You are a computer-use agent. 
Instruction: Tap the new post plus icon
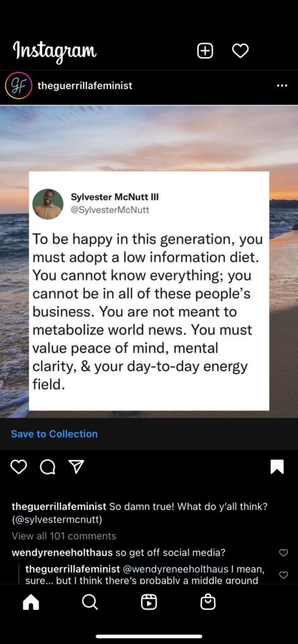205,51
